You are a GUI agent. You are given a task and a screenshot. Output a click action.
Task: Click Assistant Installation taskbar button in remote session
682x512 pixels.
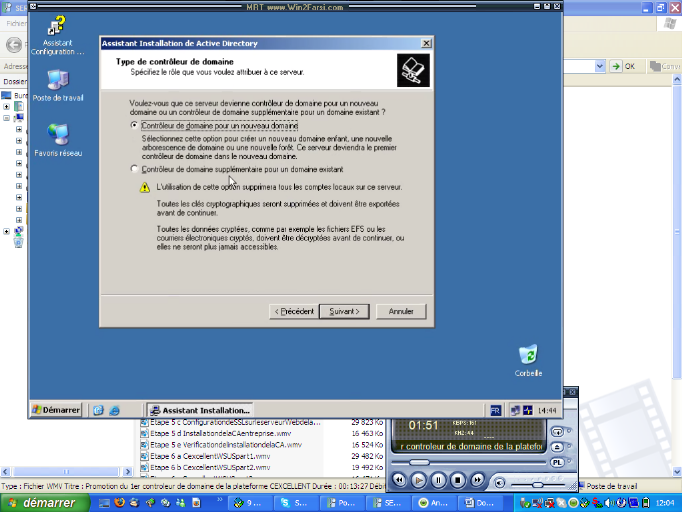click(x=200, y=410)
